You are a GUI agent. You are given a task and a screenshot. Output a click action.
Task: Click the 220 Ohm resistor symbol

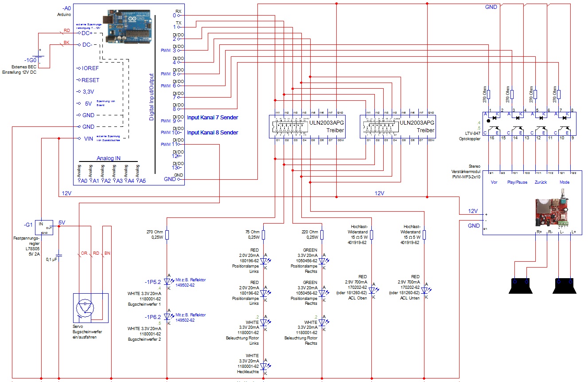tap(322, 235)
